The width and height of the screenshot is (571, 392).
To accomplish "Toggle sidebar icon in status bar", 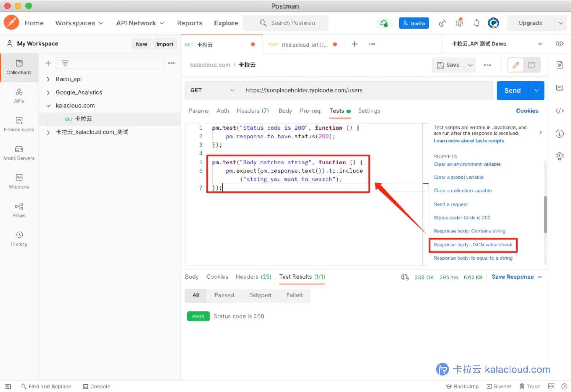I will 8,386.
